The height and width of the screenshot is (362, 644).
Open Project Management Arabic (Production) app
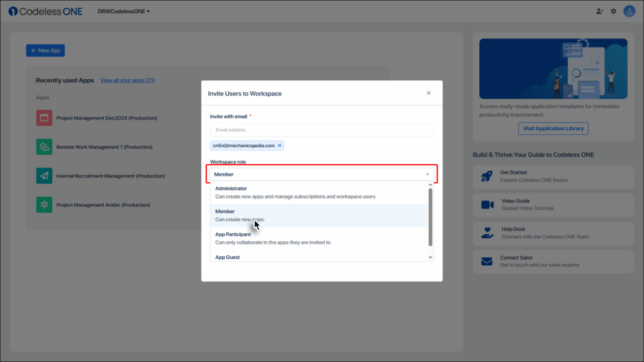click(103, 205)
